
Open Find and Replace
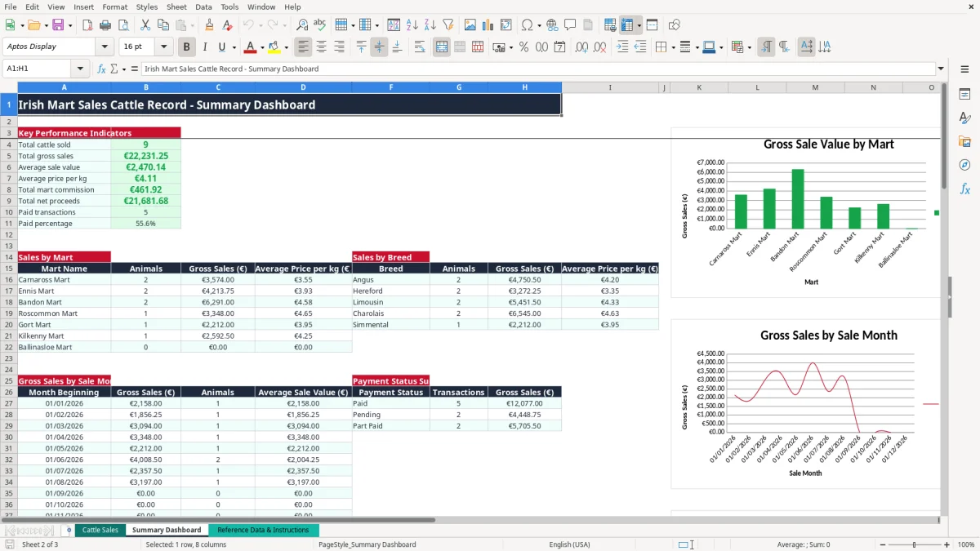[x=302, y=25]
